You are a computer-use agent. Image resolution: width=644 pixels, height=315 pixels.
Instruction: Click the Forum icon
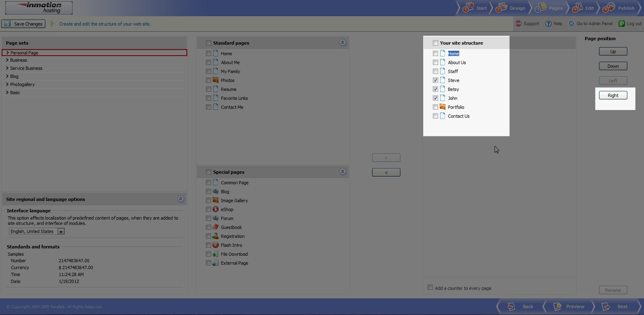click(x=216, y=218)
